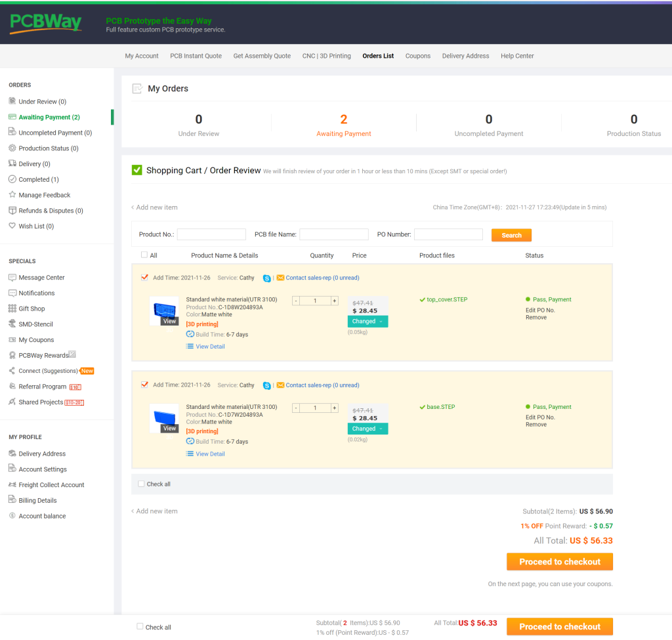Open Under Review sidebar icon
This screenshot has height=640, width=672.
pyautogui.click(x=12, y=101)
